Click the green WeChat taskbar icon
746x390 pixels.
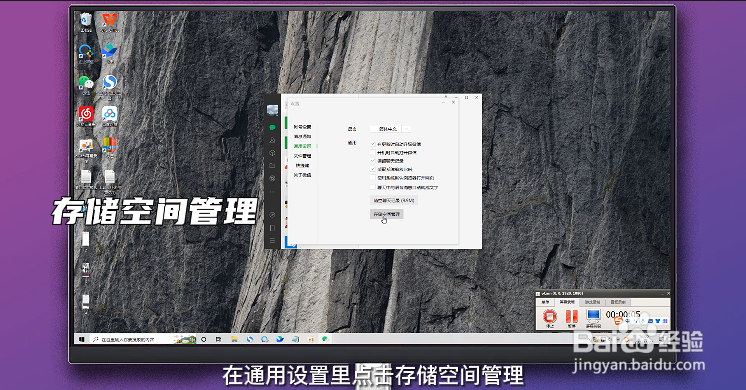(x=325, y=339)
